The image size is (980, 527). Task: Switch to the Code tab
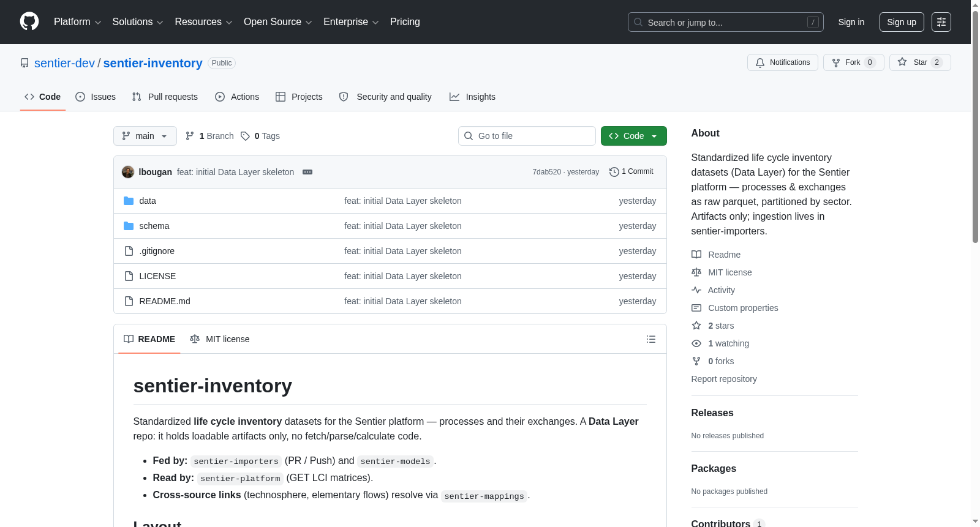click(43, 97)
